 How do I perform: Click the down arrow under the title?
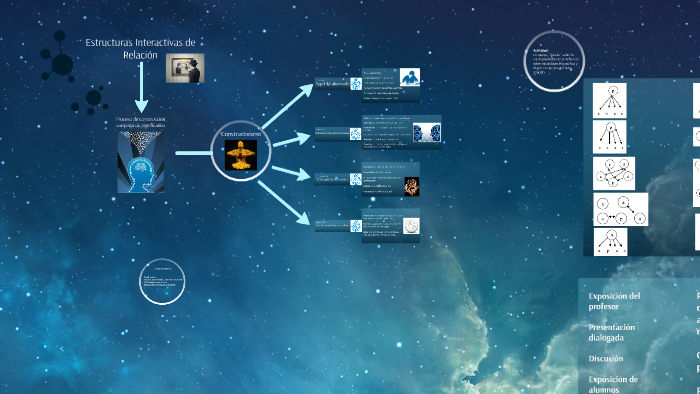(141, 87)
